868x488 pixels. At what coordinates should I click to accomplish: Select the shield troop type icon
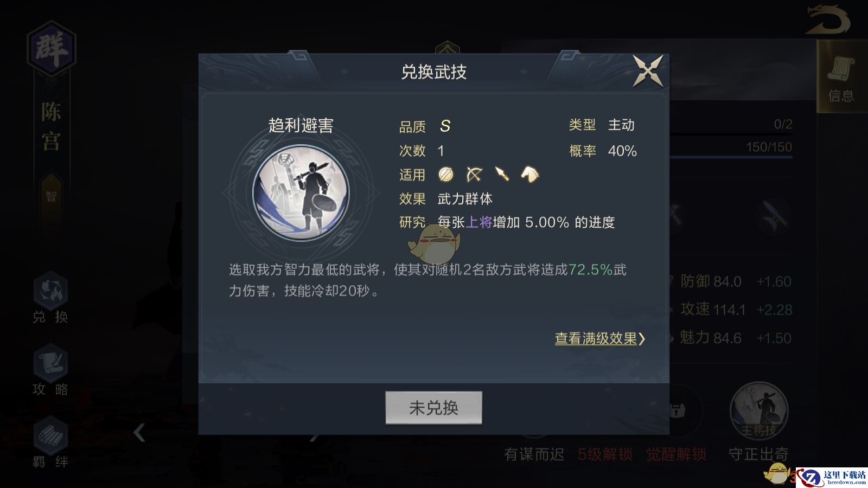click(x=446, y=174)
